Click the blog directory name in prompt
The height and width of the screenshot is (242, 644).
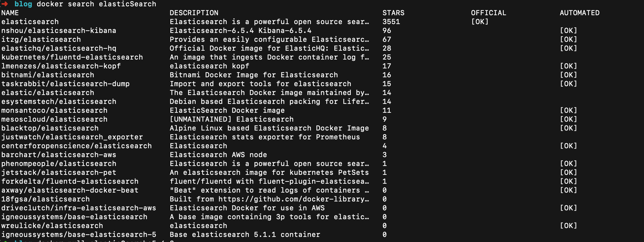tap(23, 4)
